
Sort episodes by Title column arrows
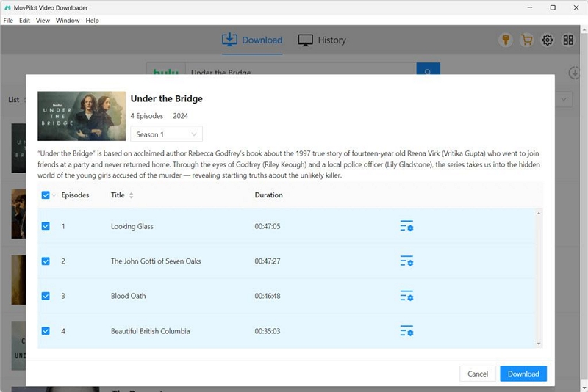132,195
